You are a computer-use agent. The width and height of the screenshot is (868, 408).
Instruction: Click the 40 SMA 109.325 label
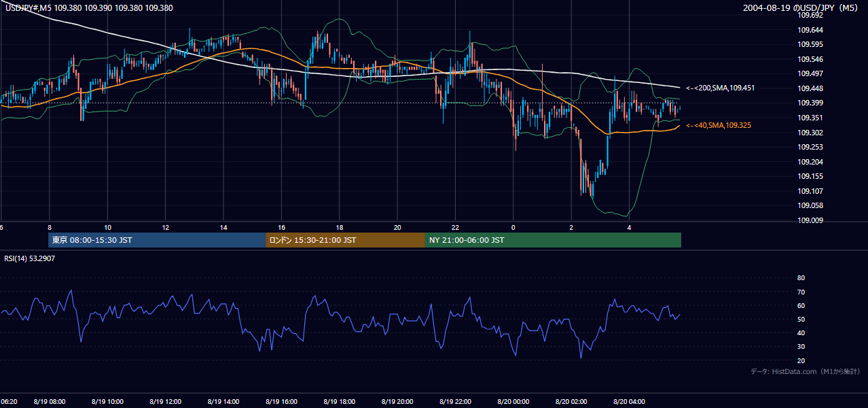[719, 125]
